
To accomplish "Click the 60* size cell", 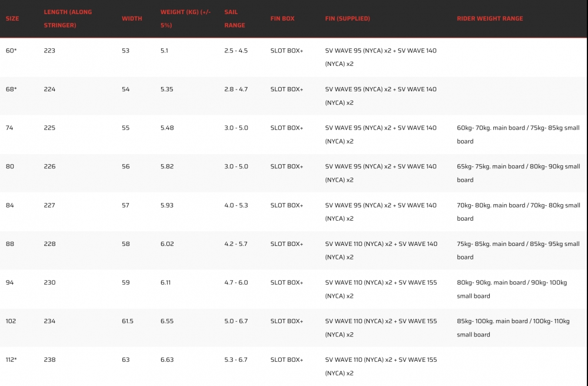I will click(x=11, y=51).
